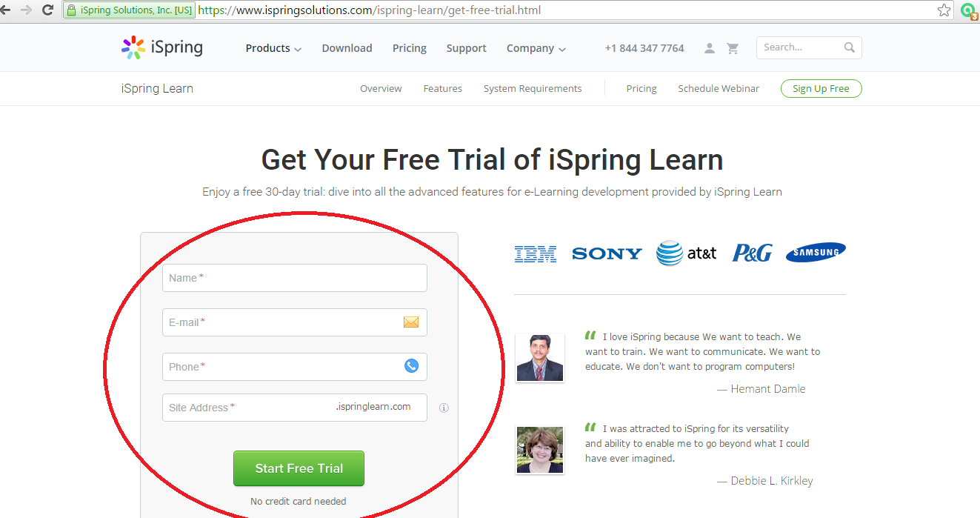The height and width of the screenshot is (518, 980).
Task: Open the Download menu item
Action: 347,48
